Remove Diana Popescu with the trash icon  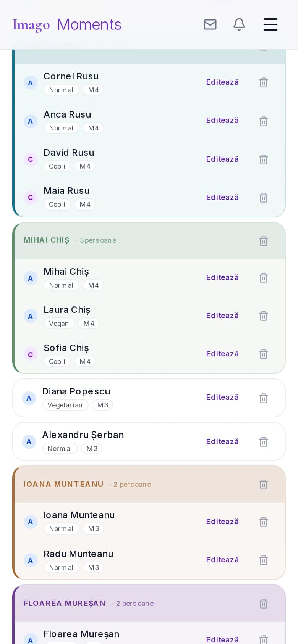264,398
